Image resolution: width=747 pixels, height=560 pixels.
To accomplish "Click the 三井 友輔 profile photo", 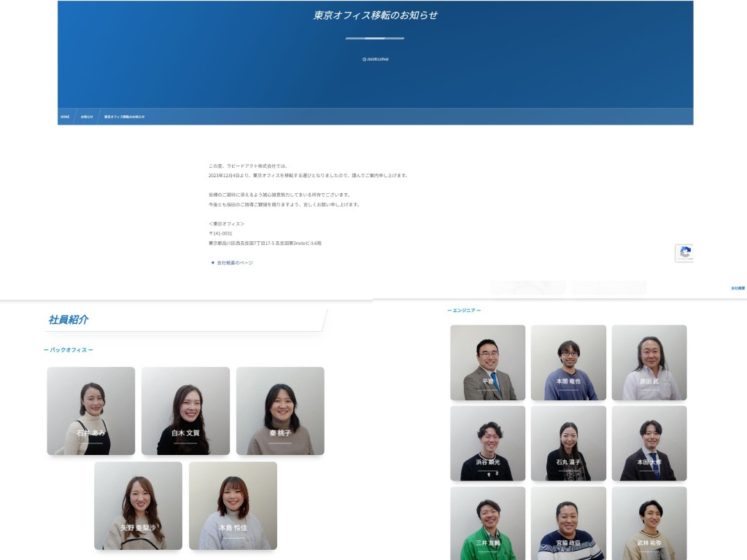I will coord(487,523).
